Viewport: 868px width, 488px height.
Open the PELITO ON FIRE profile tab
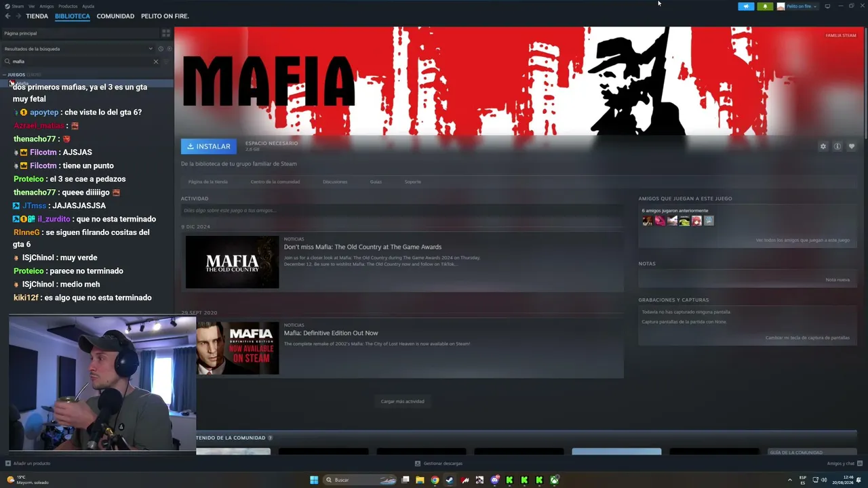[x=165, y=16]
